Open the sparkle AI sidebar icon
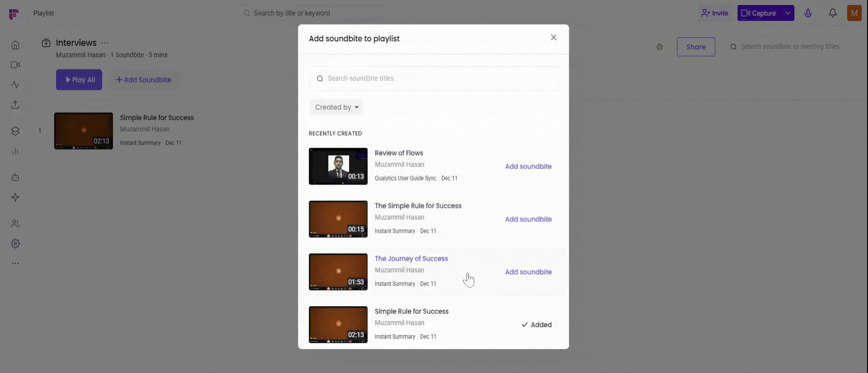Viewport: 868px width, 373px height. (15, 197)
